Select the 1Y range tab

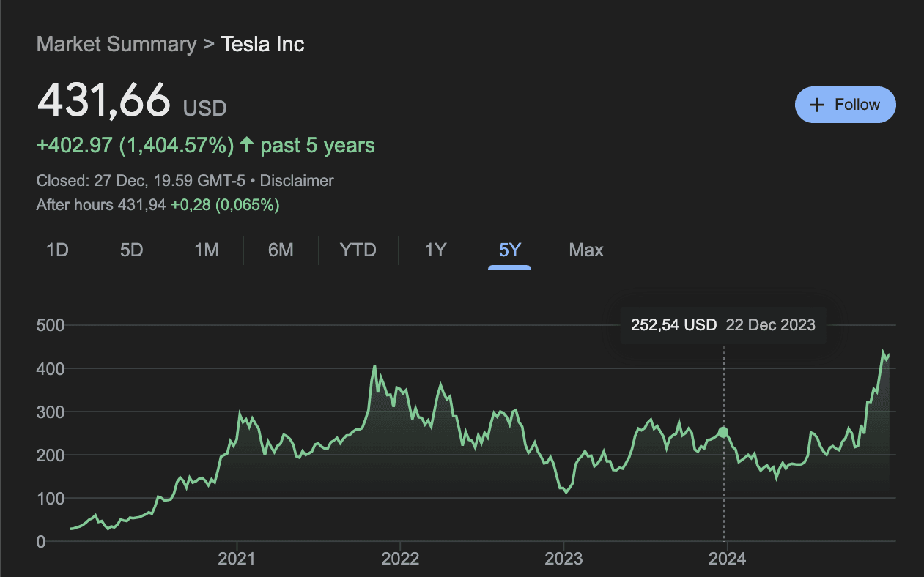tap(434, 250)
